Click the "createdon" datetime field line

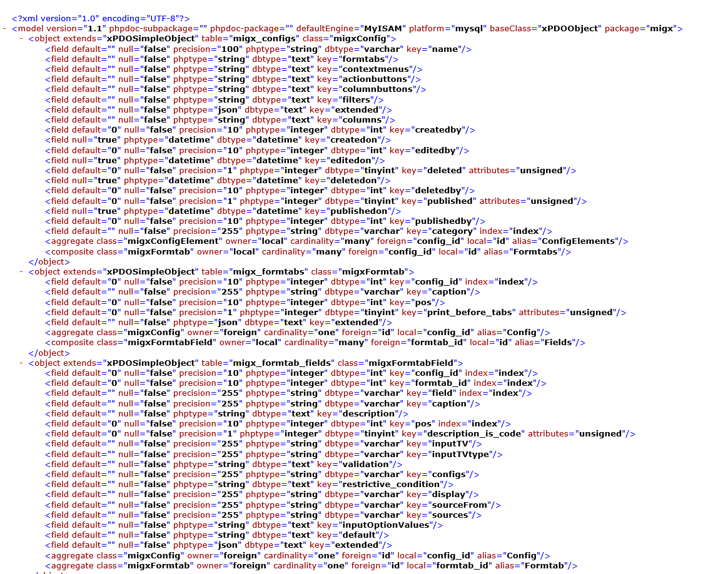tap(218, 140)
